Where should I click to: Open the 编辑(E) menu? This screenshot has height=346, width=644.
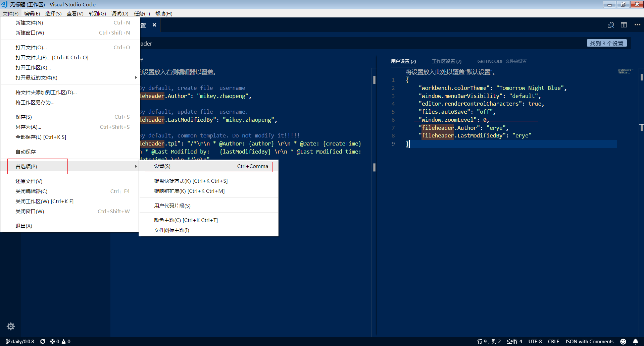32,13
